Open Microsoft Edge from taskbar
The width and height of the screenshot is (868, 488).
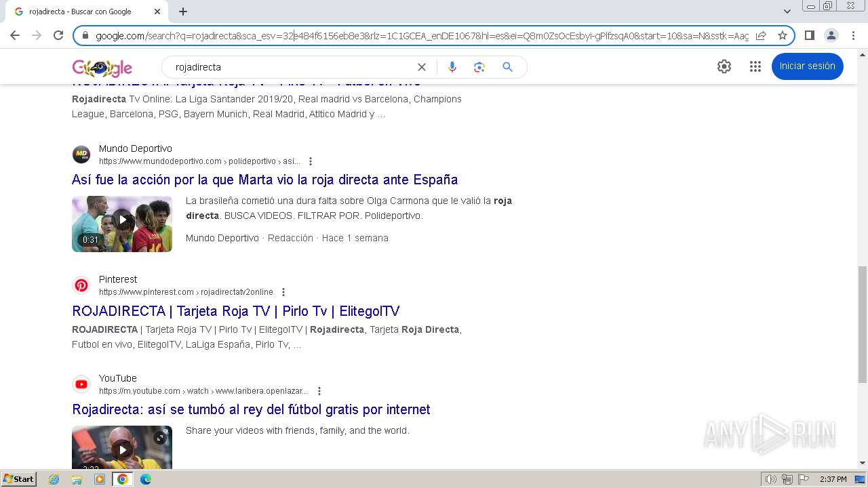click(146, 479)
